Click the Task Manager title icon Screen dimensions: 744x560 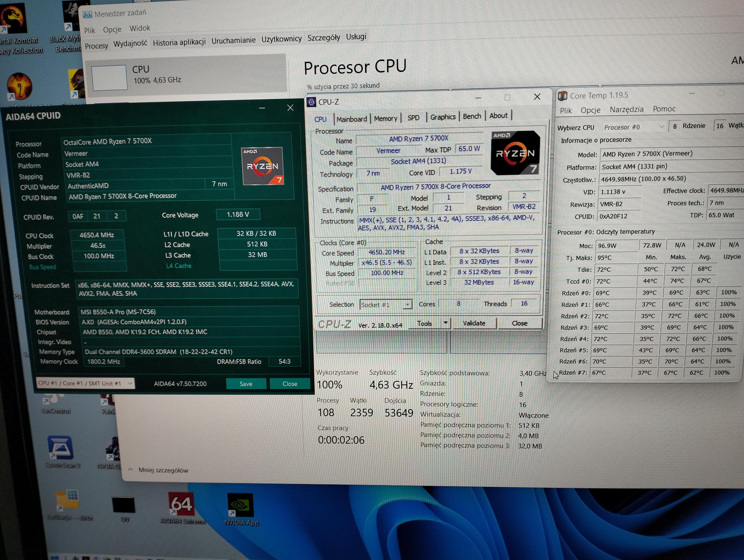(88, 14)
